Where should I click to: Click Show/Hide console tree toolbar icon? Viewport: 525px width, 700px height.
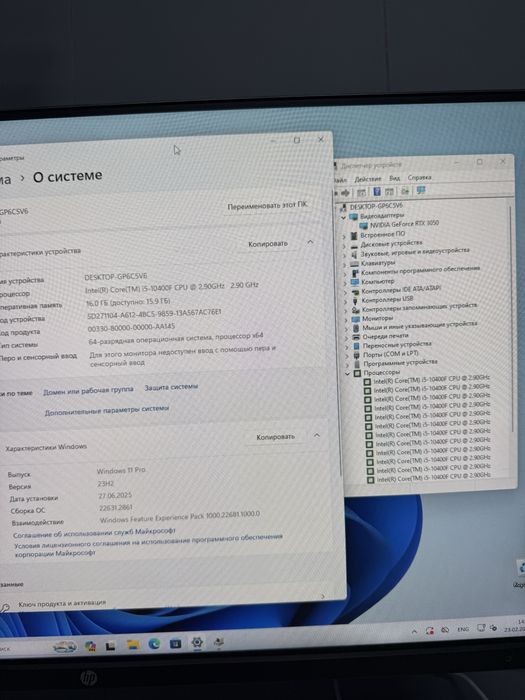[x=361, y=192]
